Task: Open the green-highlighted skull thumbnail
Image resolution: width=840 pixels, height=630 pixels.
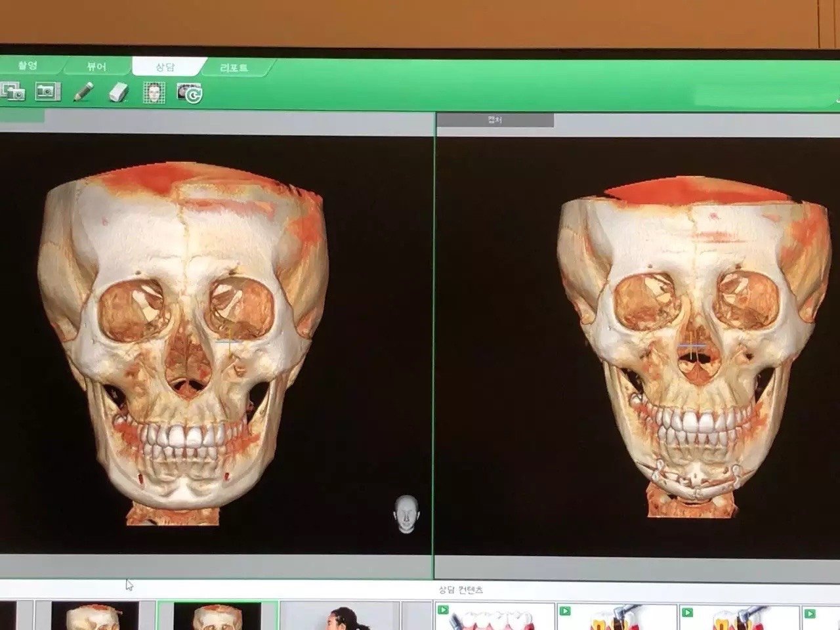Action: pyautogui.click(x=217, y=616)
